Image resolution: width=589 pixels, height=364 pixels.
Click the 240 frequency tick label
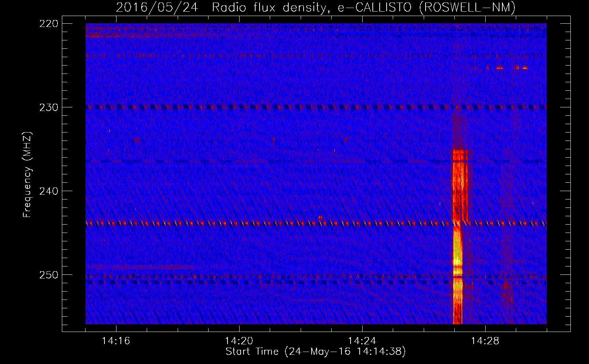tap(48, 191)
